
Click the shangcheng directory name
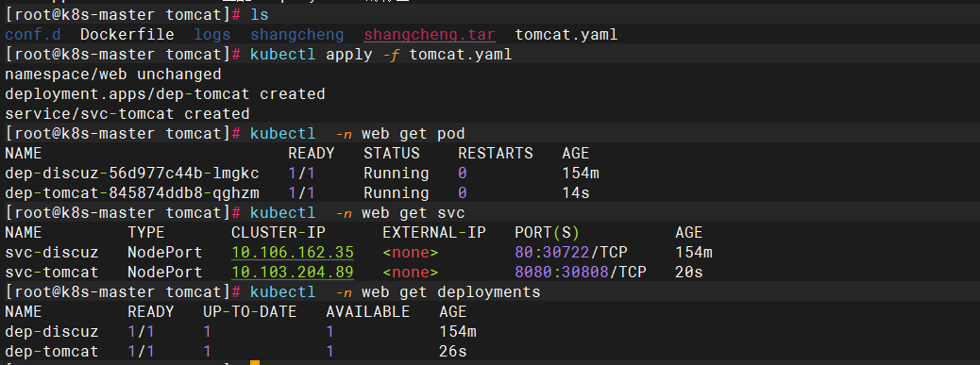coord(296,36)
